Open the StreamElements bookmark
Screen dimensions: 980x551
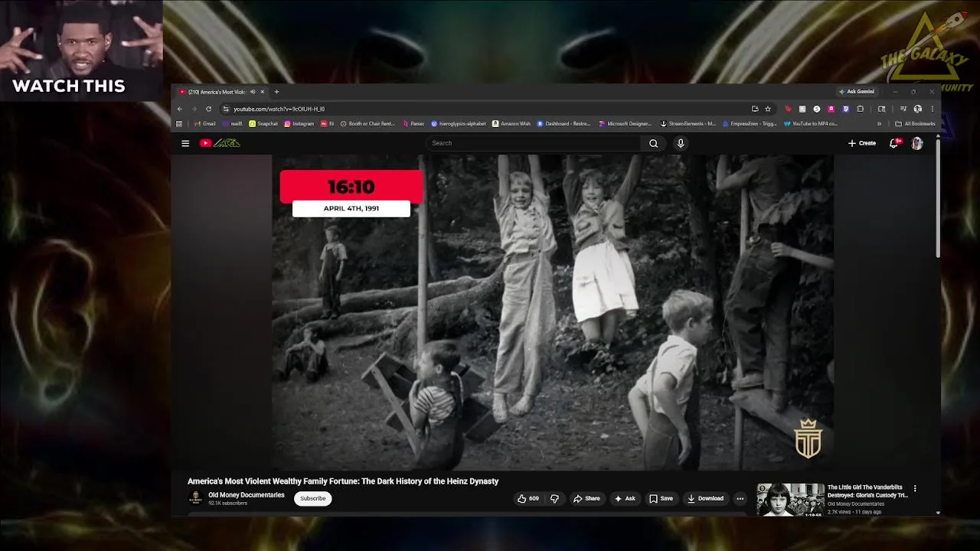point(688,123)
